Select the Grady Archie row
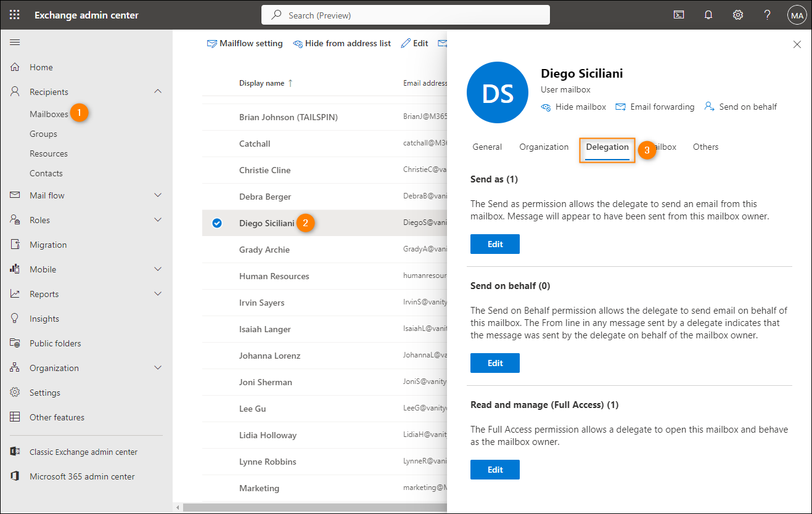The width and height of the screenshot is (812, 514). click(x=324, y=250)
